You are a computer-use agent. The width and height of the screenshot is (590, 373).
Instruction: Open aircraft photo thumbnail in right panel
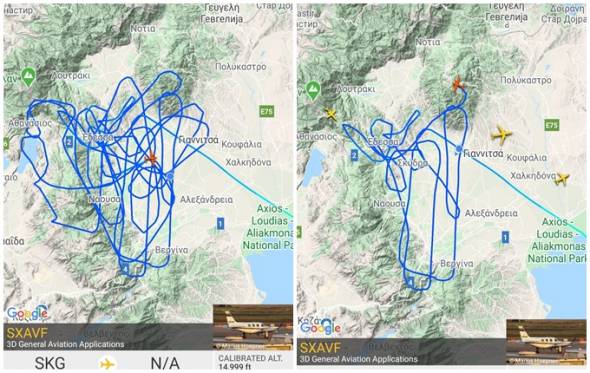[x=546, y=341]
